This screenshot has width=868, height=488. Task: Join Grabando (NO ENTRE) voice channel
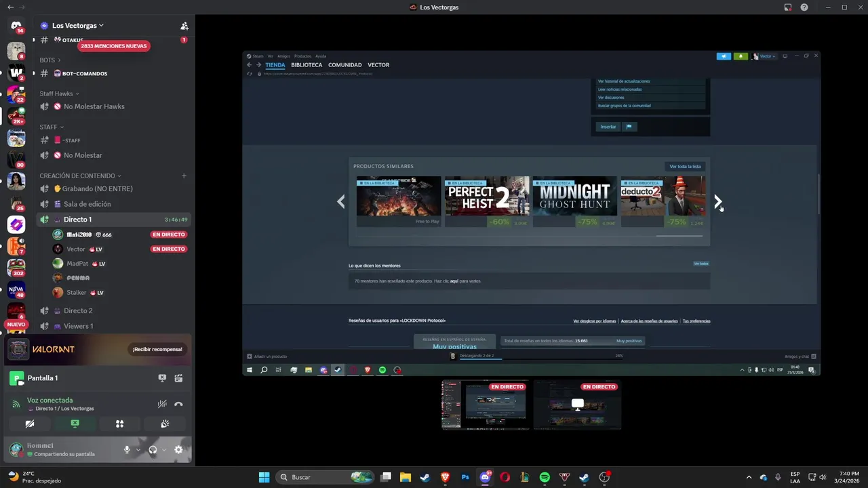click(114, 188)
